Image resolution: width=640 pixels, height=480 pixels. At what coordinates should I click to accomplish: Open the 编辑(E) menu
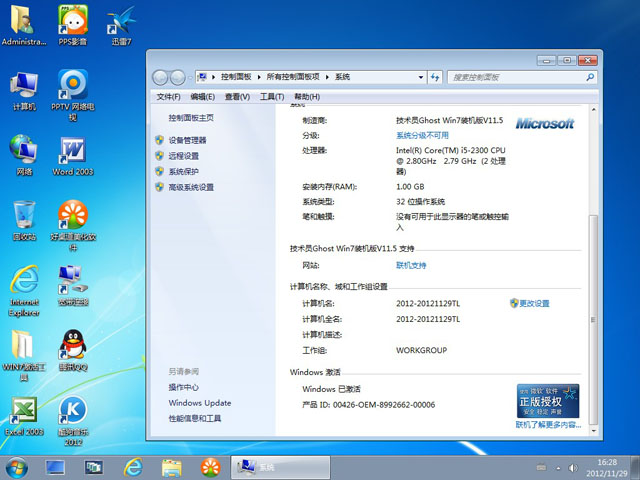202,97
